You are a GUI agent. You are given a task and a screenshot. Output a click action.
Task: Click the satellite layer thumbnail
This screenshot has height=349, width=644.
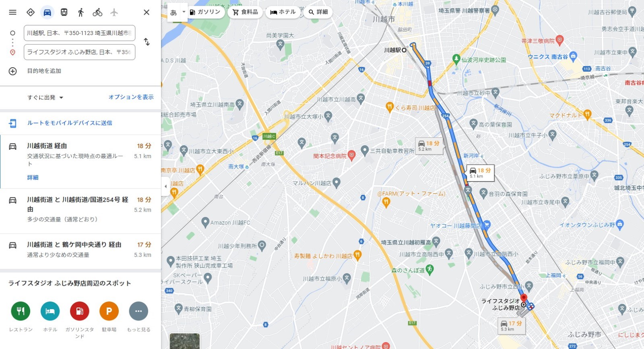(x=185, y=341)
